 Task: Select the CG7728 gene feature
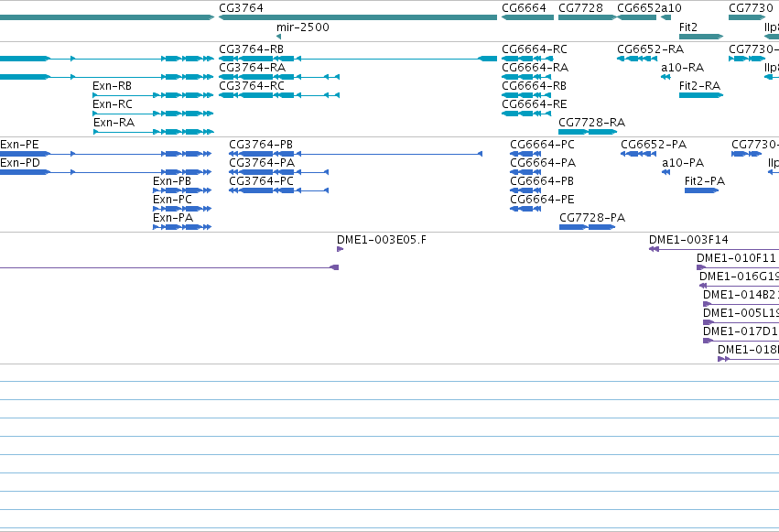click(588, 17)
